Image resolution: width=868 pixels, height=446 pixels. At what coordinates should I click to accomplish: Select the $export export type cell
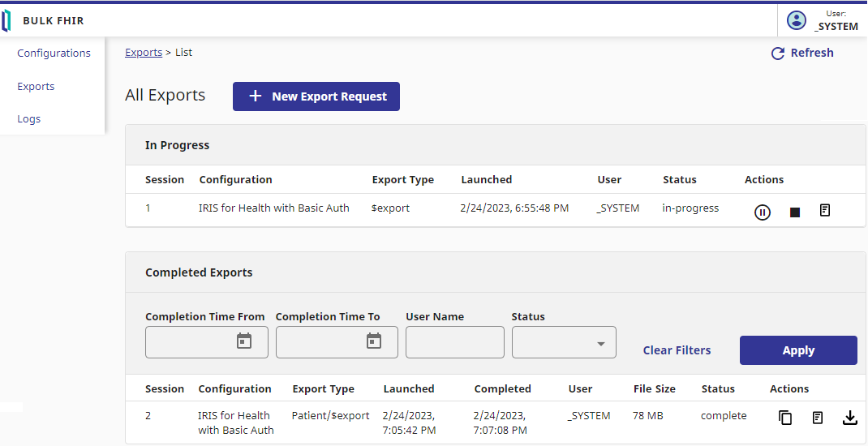click(391, 208)
